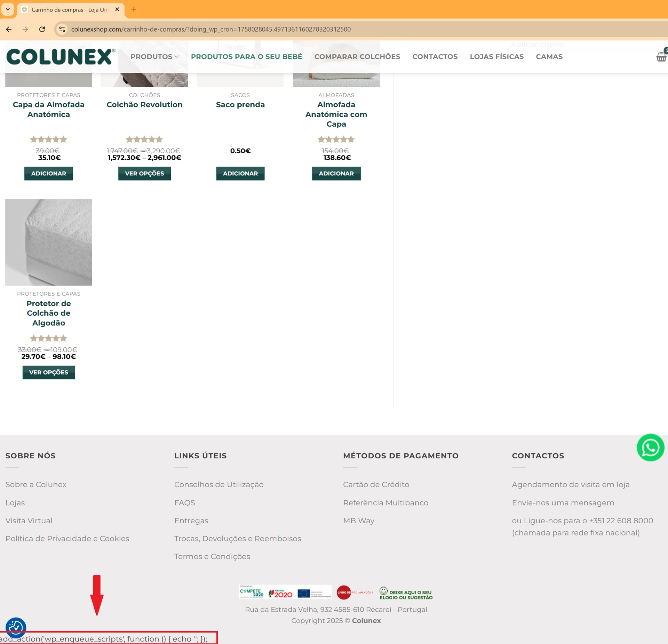Open a new browser tab with the plus icon

[134, 9]
